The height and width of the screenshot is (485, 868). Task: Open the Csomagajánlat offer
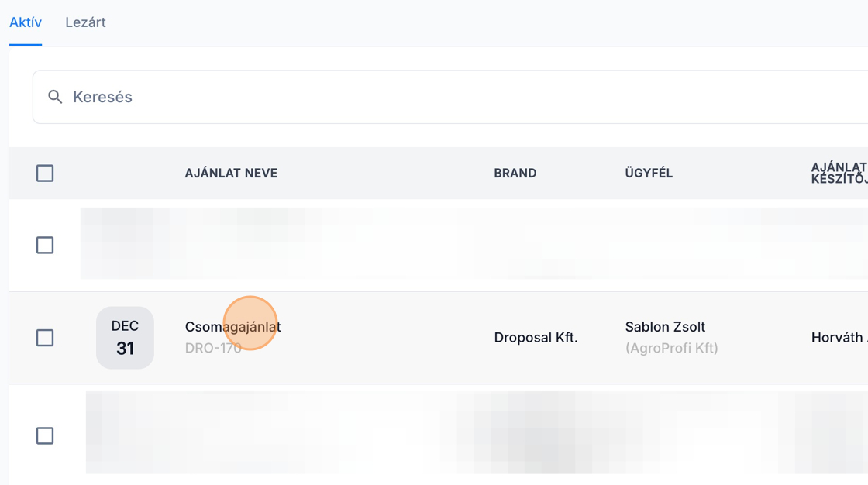232,327
